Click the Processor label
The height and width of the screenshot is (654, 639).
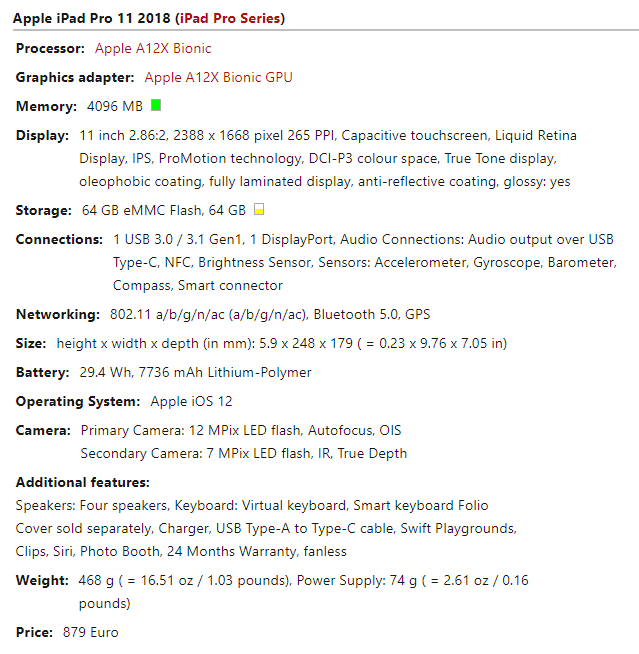click(50, 48)
